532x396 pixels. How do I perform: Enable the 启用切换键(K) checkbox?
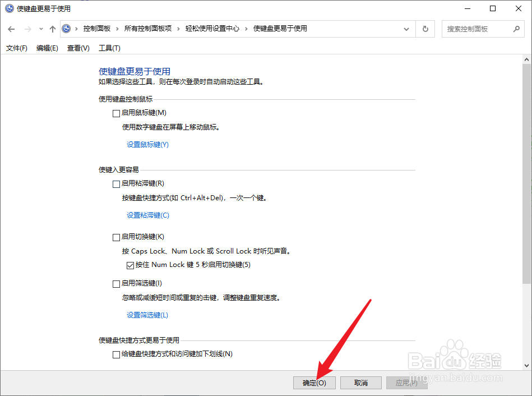(x=116, y=237)
